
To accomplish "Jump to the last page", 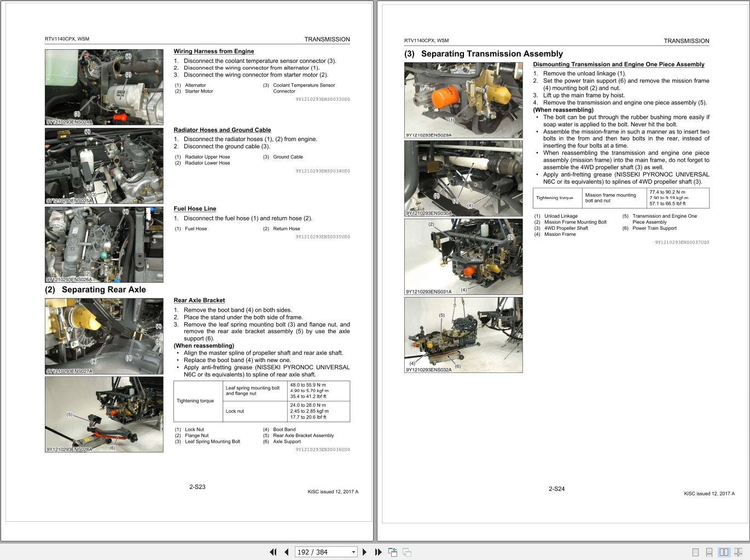I will pyautogui.click(x=377, y=552).
